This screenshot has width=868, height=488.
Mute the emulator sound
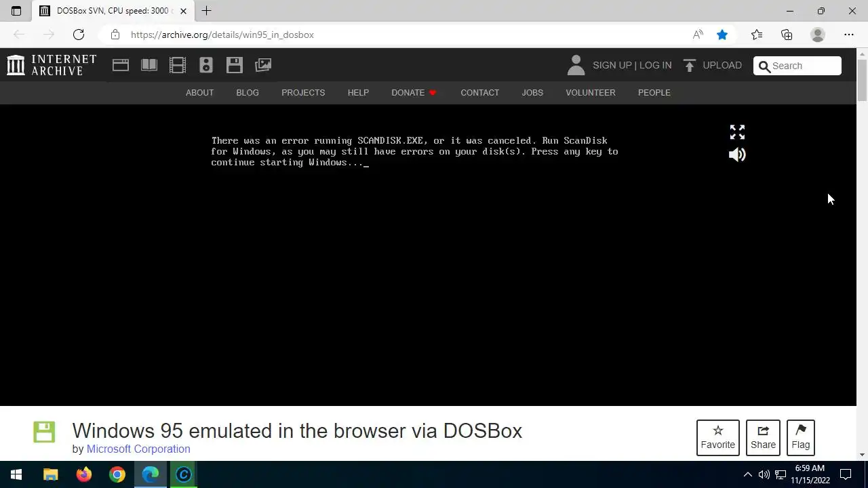tap(737, 155)
